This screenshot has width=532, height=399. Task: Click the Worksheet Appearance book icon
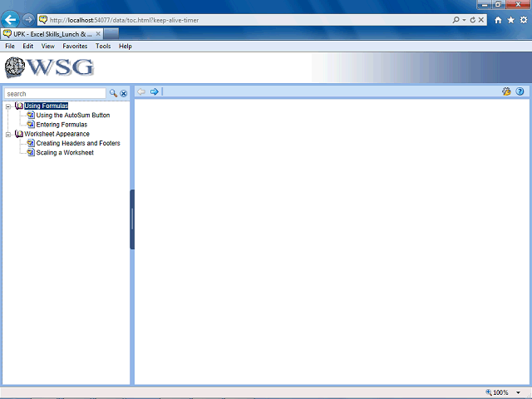[x=19, y=134]
